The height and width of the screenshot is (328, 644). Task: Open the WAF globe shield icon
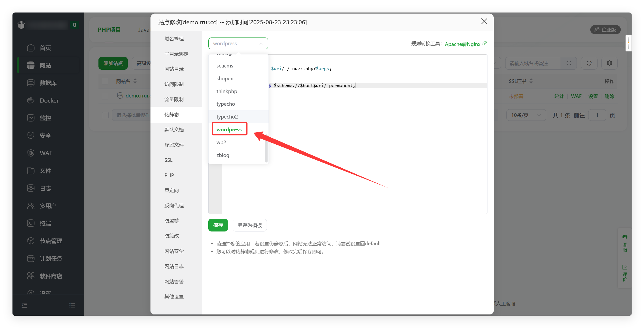click(x=30, y=153)
